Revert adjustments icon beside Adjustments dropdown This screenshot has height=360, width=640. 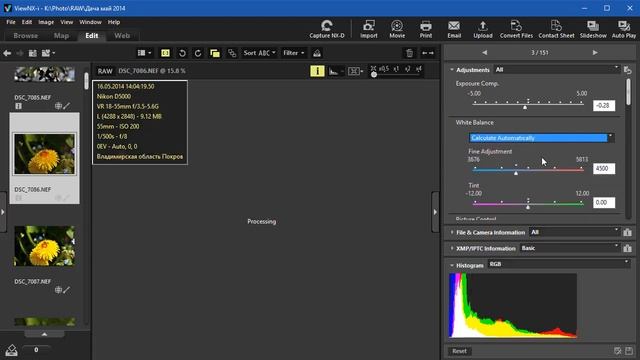click(x=628, y=70)
